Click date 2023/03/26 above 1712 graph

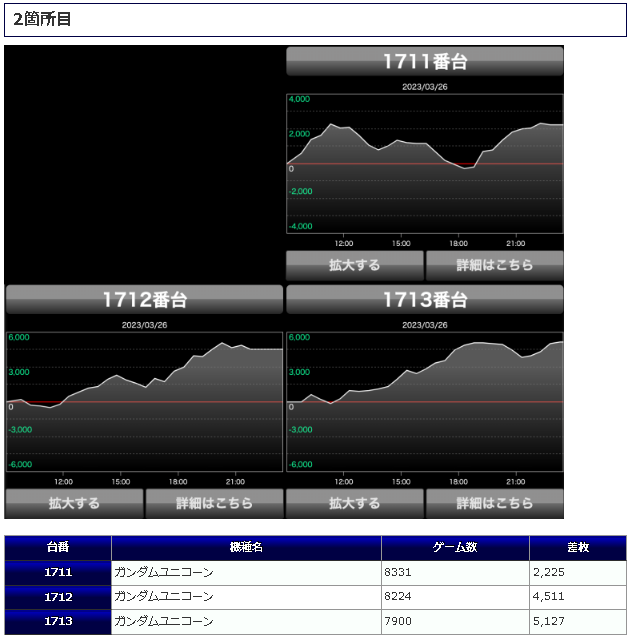point(144,325)
